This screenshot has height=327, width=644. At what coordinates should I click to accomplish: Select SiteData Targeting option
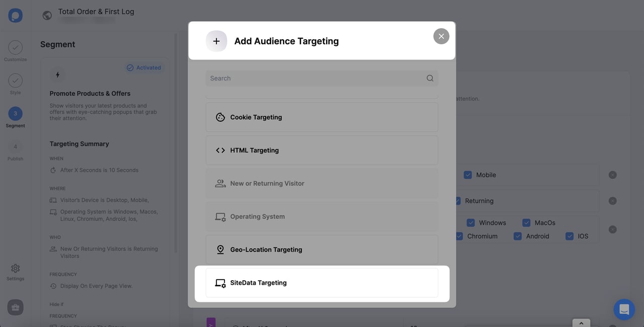point(321,283)
